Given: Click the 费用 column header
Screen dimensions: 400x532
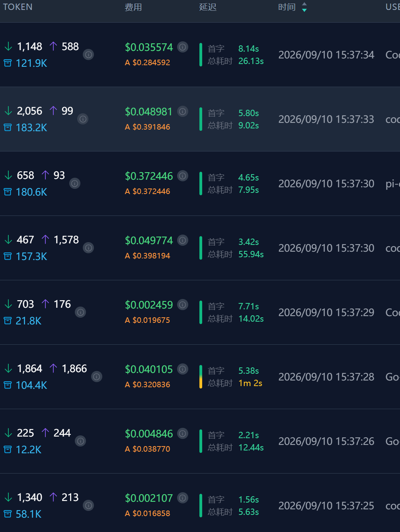Looking at the screenshot, I should [133, 7].
